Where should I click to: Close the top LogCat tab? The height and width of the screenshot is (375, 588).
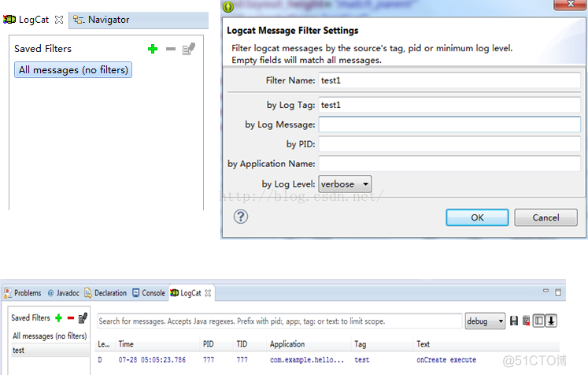point(59,20)
